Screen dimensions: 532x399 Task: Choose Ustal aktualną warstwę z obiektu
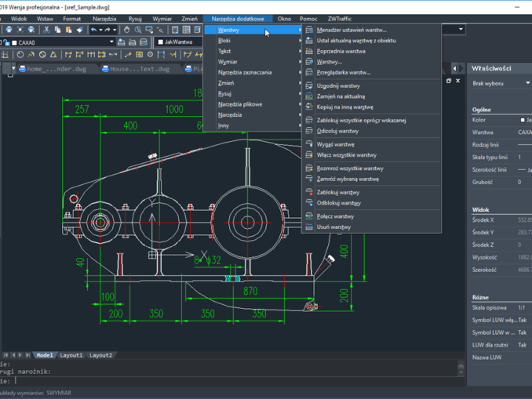coord(371,41)
